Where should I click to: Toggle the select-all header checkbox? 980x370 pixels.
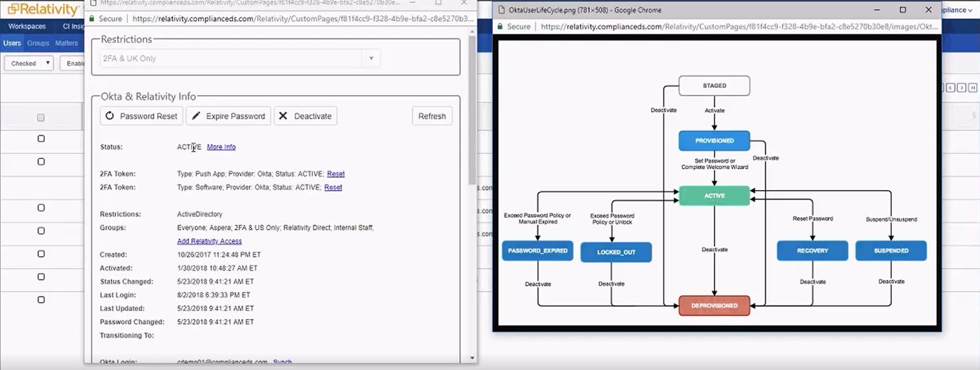41,118
